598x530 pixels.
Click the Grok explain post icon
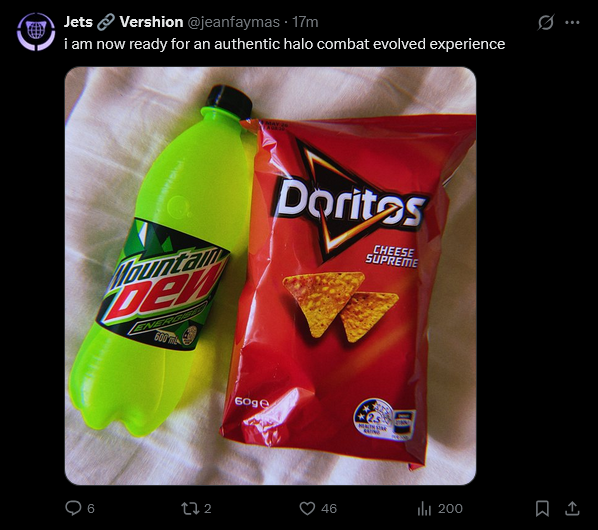click(x=546, y=22)
